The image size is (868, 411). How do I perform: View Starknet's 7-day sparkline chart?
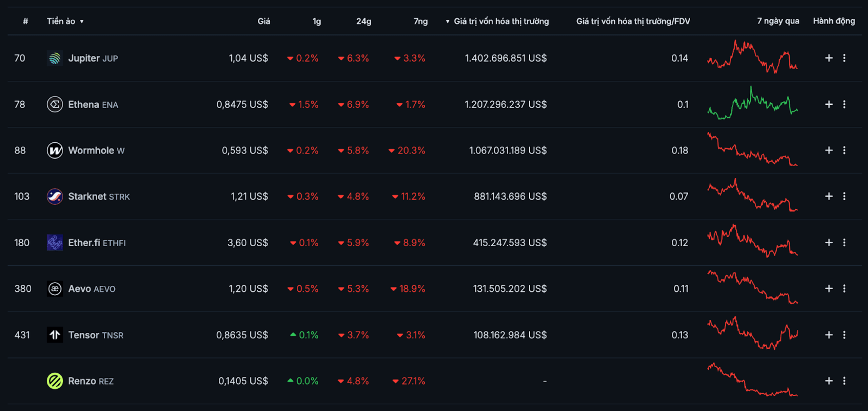753,195
